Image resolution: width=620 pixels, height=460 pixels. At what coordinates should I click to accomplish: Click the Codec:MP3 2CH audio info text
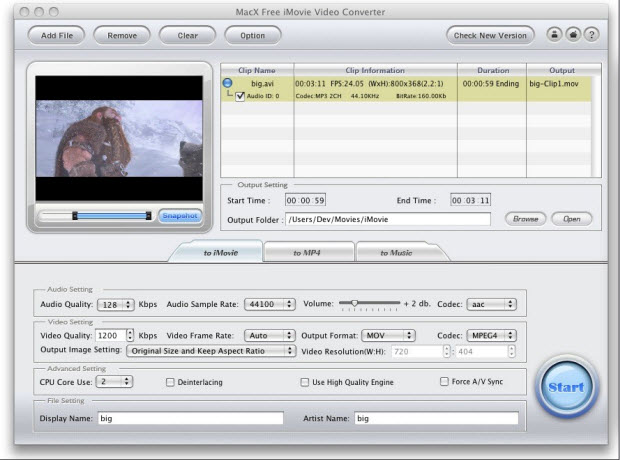coord(318,96)
